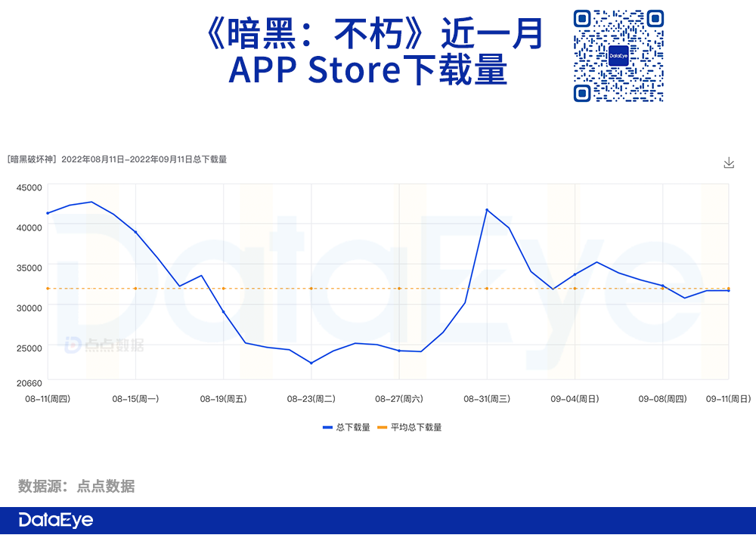756x535 pixels.
Task: Click the x-axis label 09-11(周日)
Action: [727, 398]
